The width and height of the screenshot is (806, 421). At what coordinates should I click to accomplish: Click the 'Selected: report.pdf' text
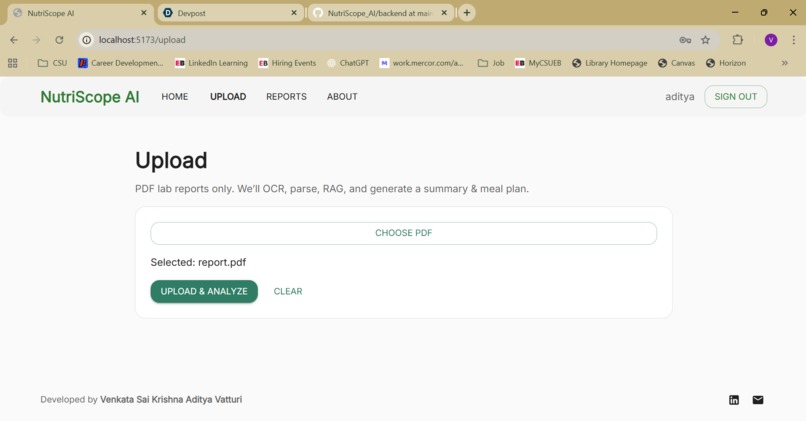[198, 262]
